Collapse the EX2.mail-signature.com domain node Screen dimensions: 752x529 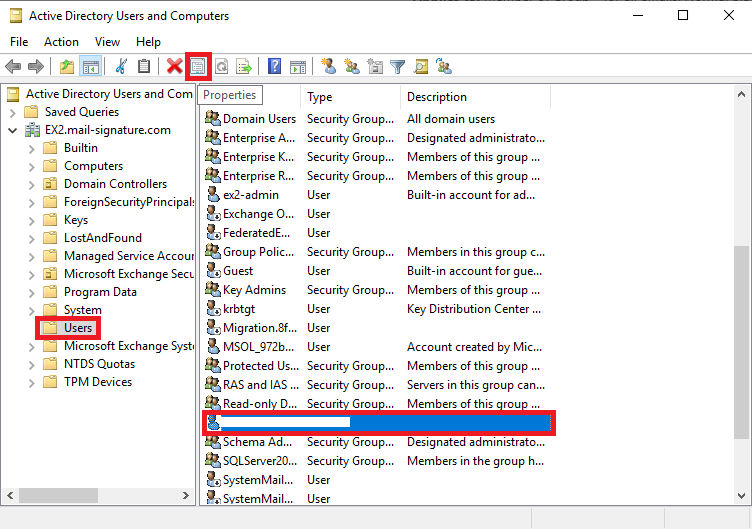tap(12, 130)
